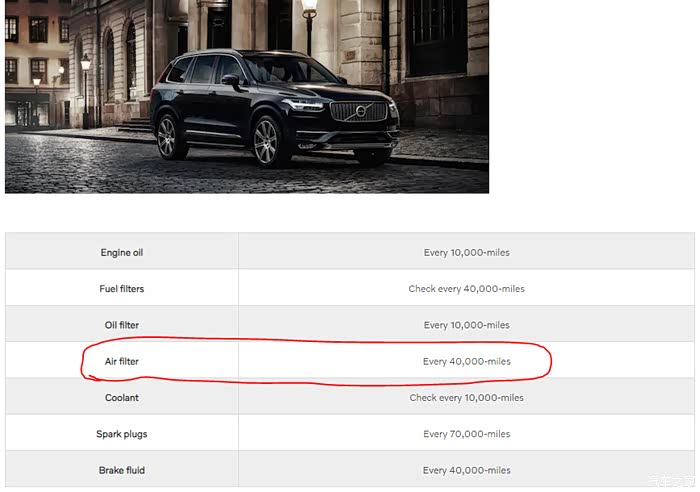Click the "Every 70,000-miles" value
This screenshot has height=492, width=700.
[466, 434]
